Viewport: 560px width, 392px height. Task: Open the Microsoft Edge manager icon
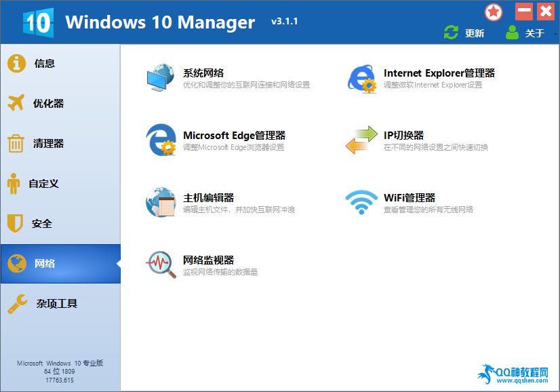(x=161, y=140)
